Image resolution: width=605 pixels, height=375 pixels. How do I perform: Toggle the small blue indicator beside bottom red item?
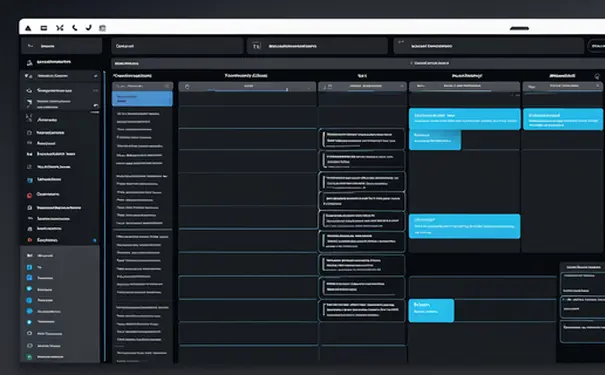[x=95, y=240]
